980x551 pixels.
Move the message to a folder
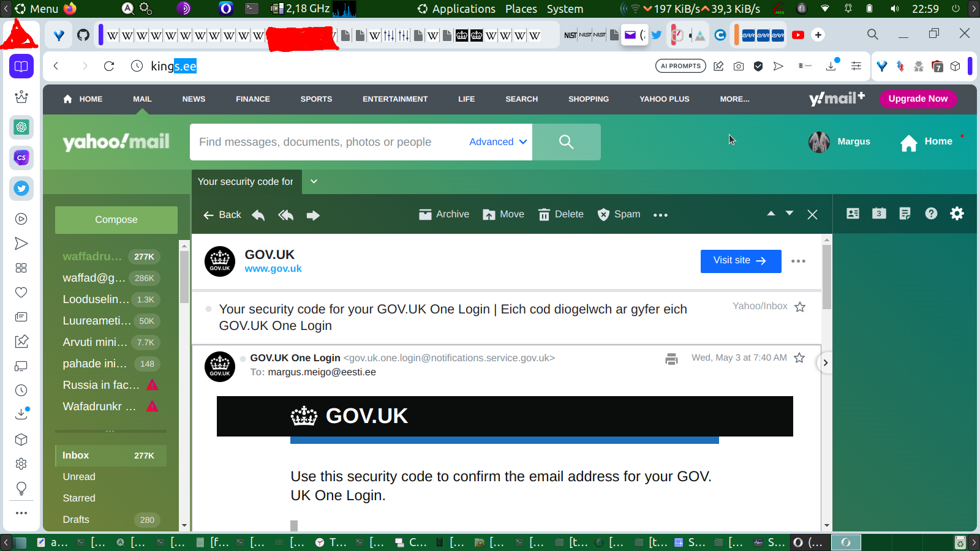click(x=503, y=214)
